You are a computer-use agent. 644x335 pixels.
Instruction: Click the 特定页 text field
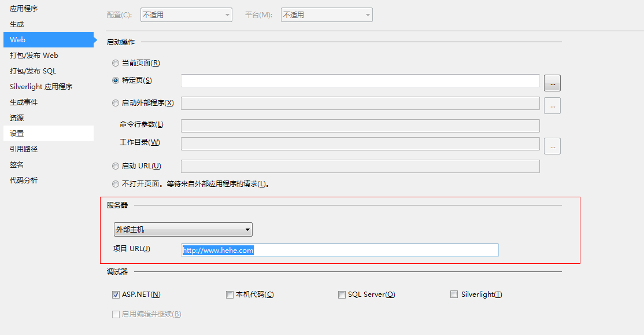point(360,80)
